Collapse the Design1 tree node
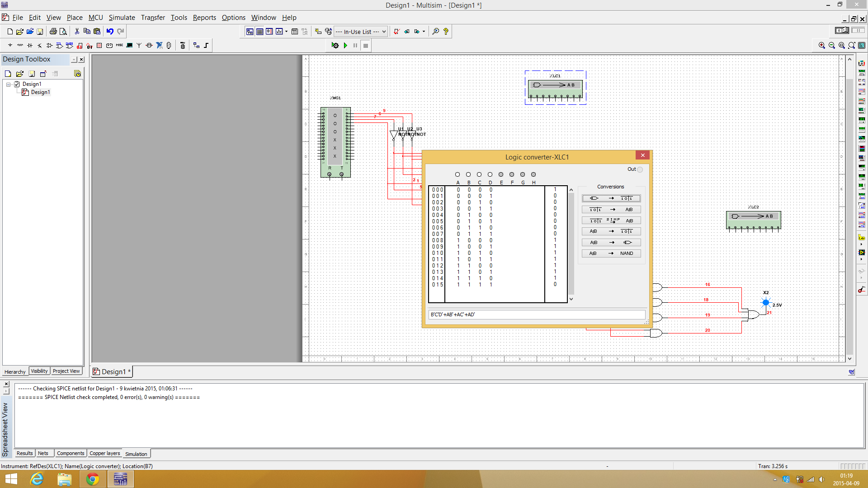868x488 pixels. pyautogui.click(x=9, y=84)
